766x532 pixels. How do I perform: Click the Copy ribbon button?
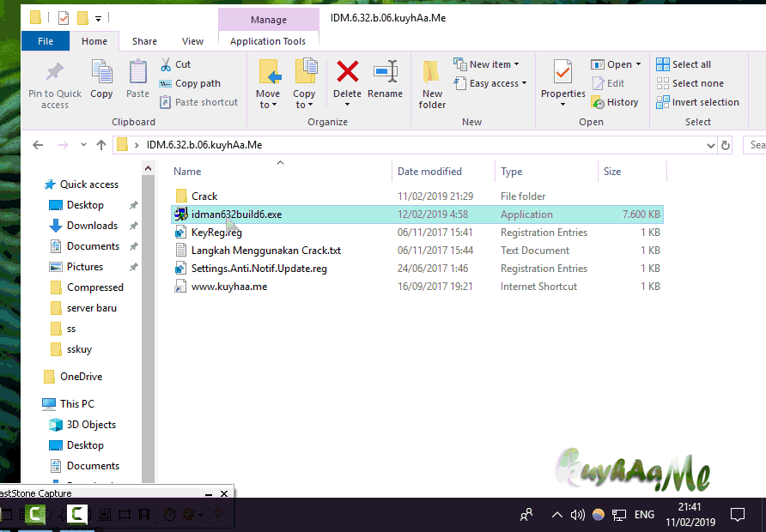point(101,79)
